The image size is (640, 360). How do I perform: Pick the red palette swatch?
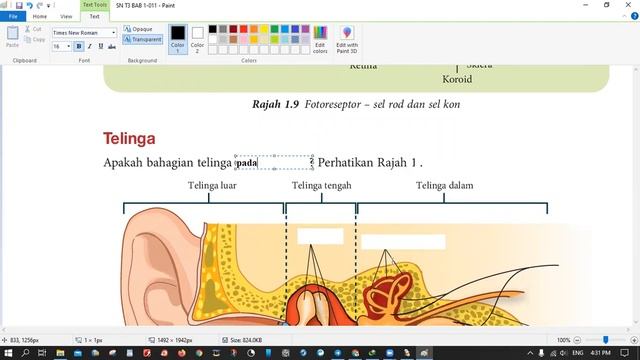pyautogui.click(x=244, y=29)
